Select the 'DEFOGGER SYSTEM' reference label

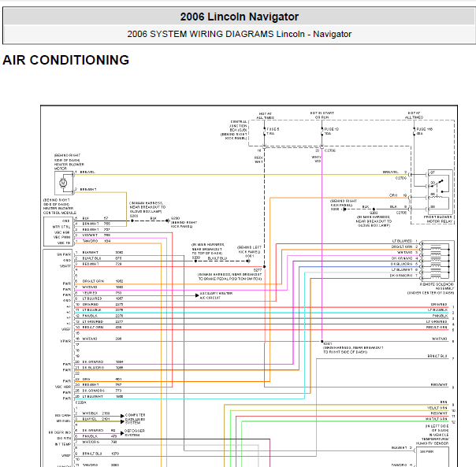[135, 432]
